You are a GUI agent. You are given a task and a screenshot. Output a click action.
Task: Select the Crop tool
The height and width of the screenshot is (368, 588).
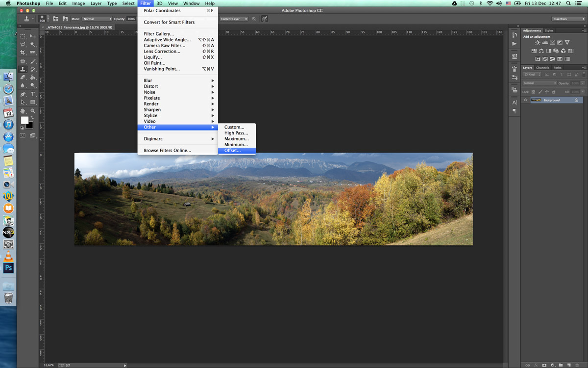pyautogui.click(x=23, y=53)
